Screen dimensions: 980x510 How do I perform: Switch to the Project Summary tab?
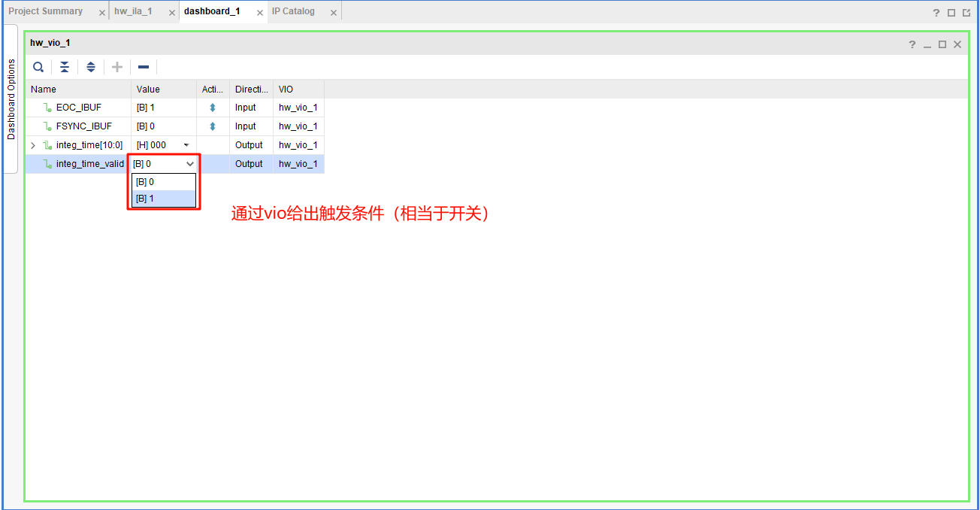coord(46,11)
